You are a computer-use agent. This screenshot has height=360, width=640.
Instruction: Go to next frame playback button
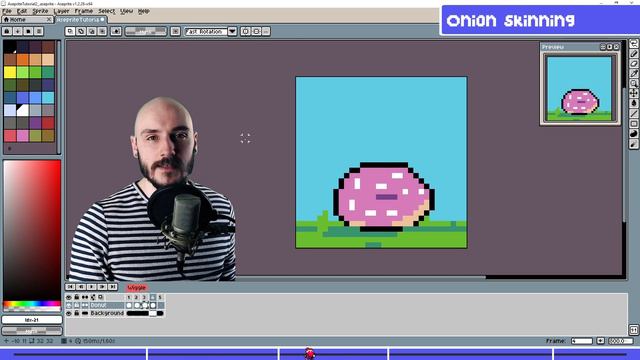point(102,287)
